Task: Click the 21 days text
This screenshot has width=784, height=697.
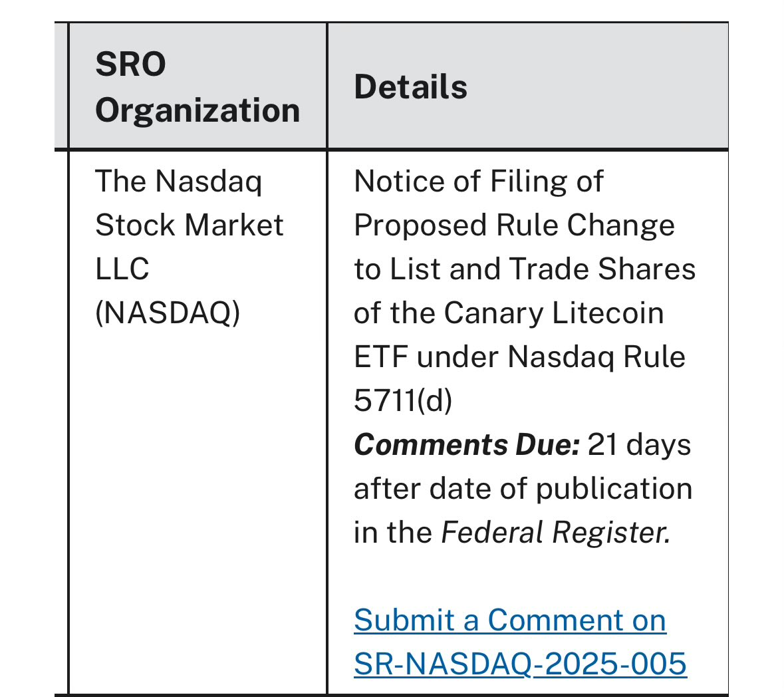Action: click(x=639, y=445)
